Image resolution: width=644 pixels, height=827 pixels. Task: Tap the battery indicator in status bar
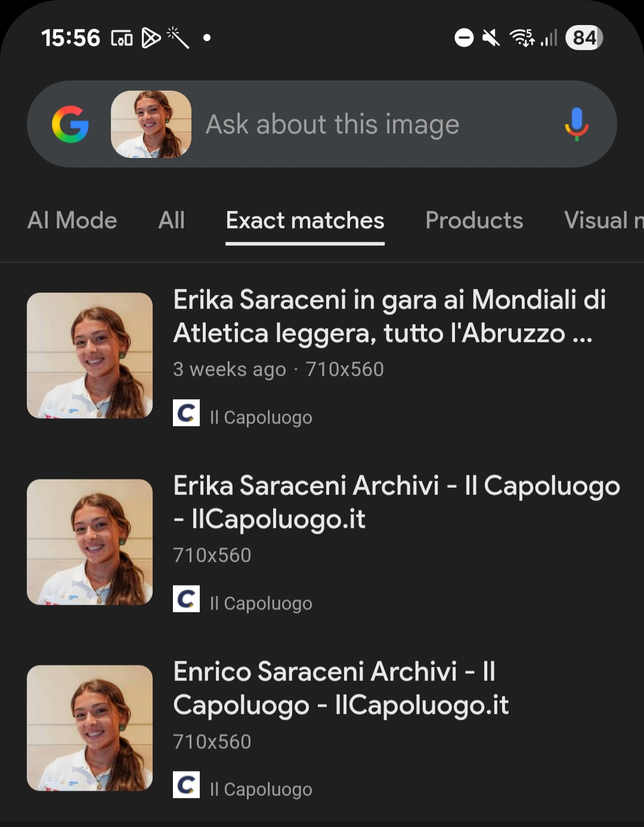584,38
